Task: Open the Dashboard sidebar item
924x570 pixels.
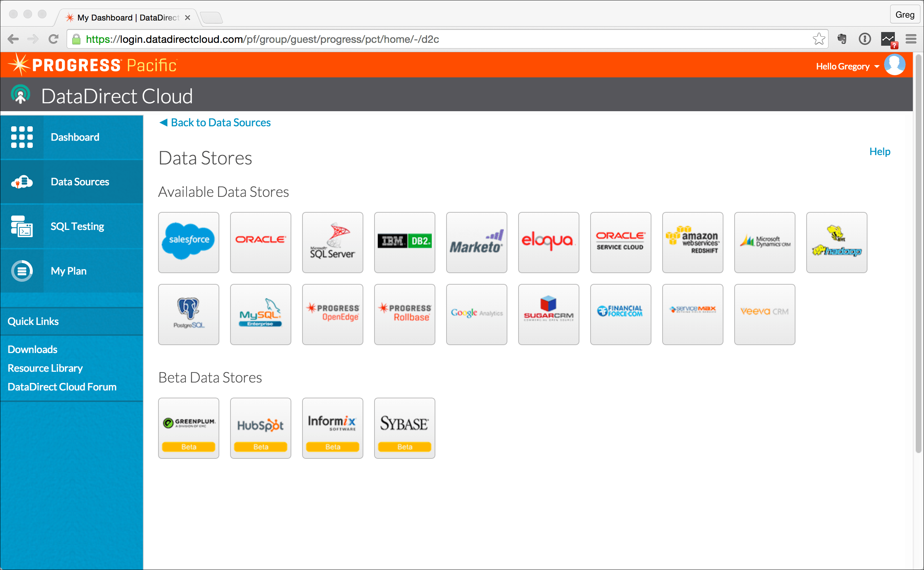Action: (x=72, y=137)
